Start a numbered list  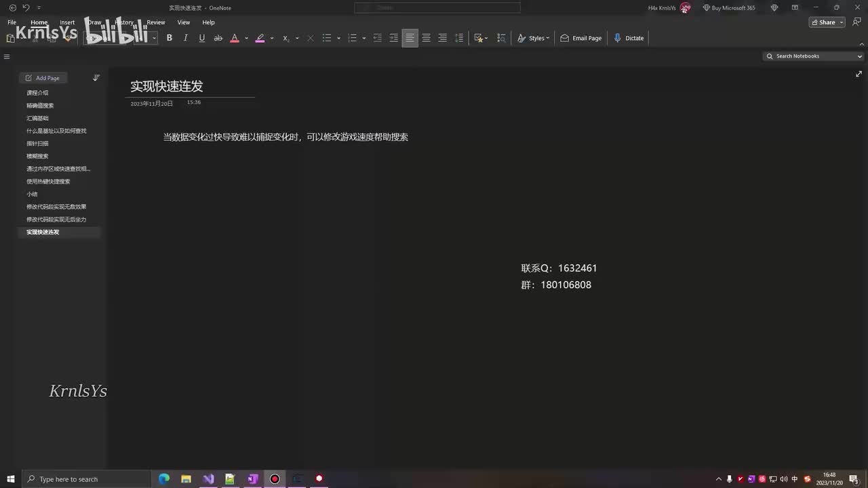coord(352,38)
